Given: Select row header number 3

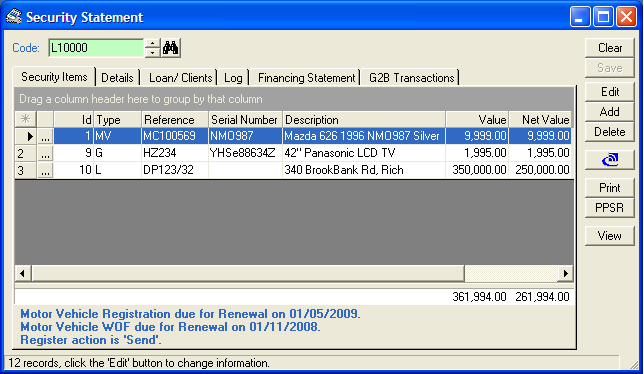Looking at the screenshot, I should pos(25,170).
